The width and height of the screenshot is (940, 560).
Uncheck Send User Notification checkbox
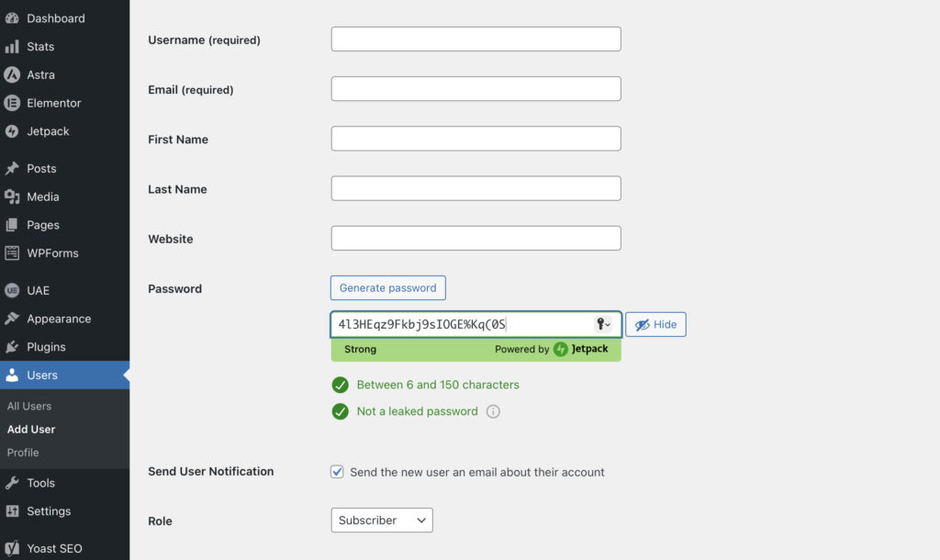(338, 471)
